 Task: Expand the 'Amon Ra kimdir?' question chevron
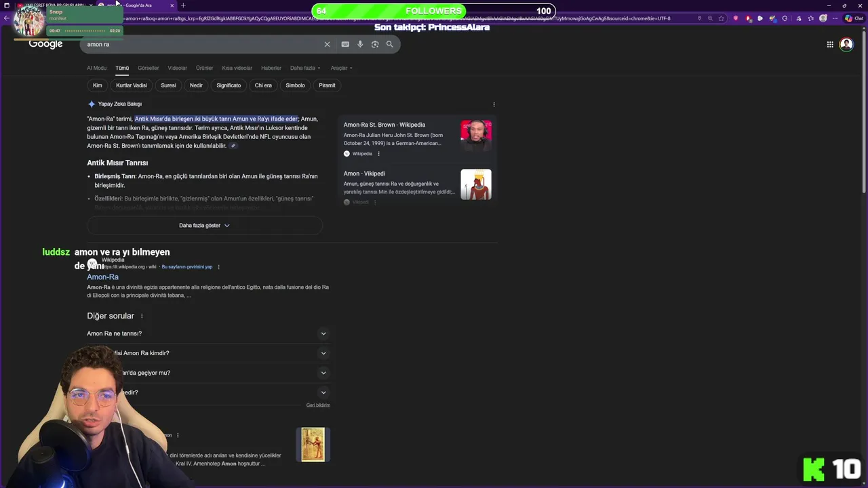(x=323, y=353)
